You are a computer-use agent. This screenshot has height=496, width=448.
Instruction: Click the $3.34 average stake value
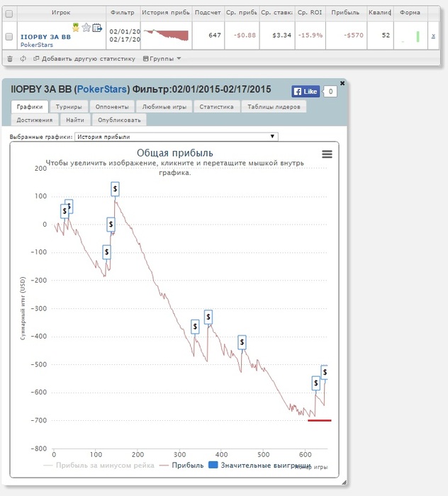tap(281, 35)
